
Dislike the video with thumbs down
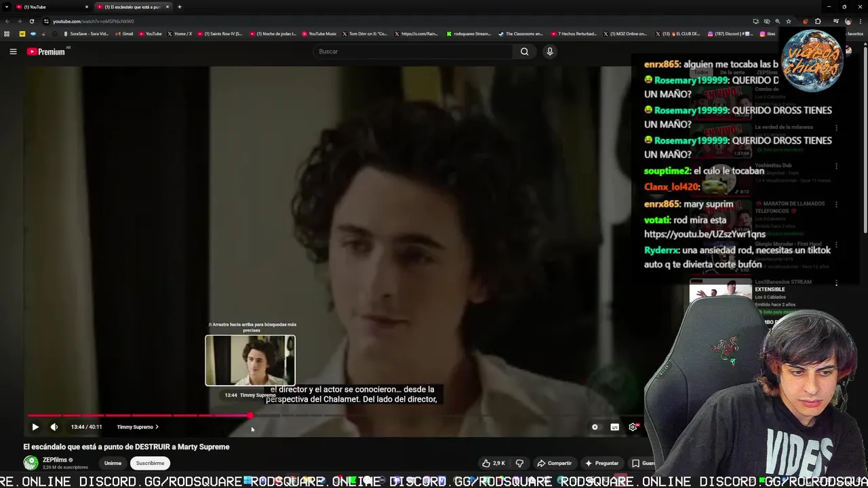pyautogui.click(x=519, y=463)
